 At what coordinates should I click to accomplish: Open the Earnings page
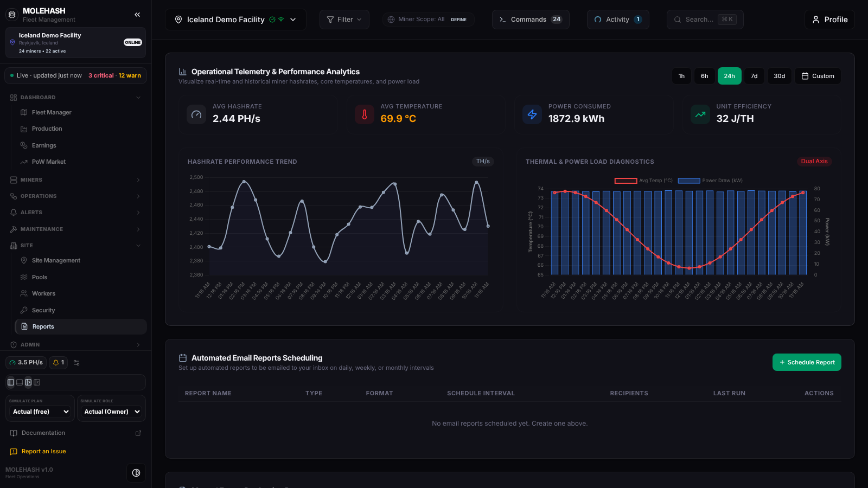click(x=44, y=145)
